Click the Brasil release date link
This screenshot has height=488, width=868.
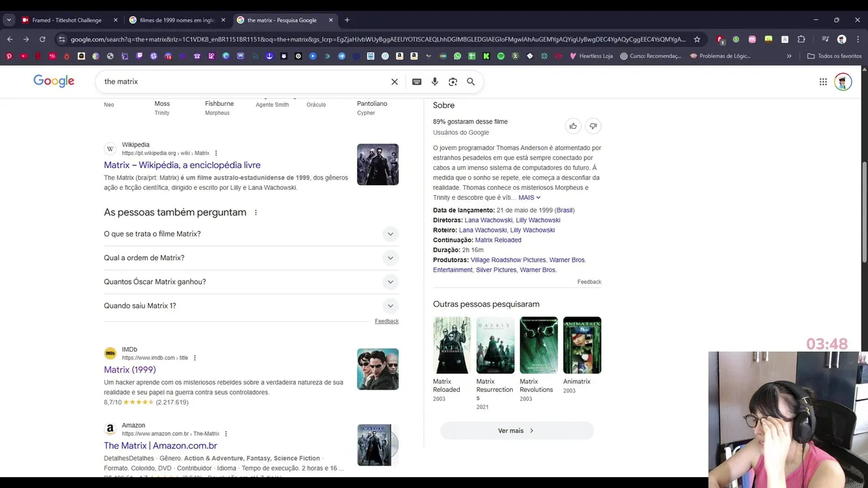(x=564, y=210)
